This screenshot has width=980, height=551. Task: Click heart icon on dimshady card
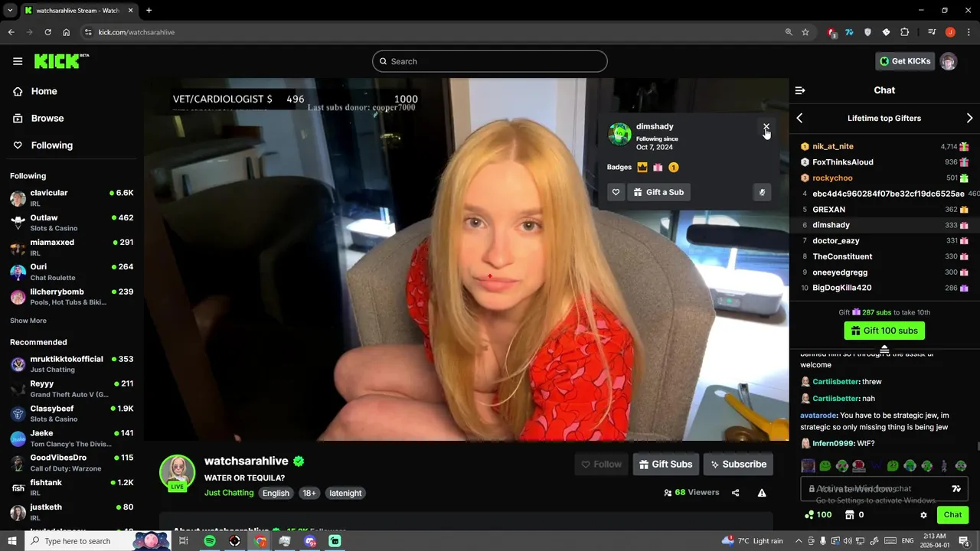coord(616,192)
